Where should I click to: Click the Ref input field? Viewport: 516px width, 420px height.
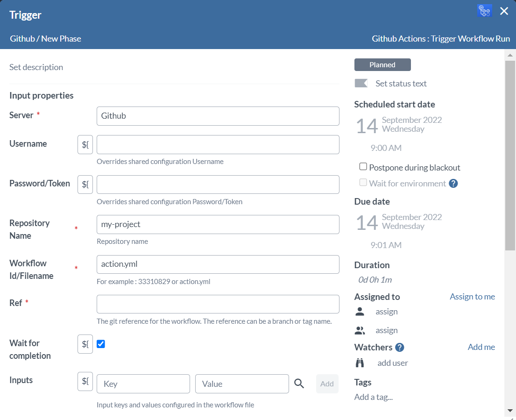coord(218,304)
